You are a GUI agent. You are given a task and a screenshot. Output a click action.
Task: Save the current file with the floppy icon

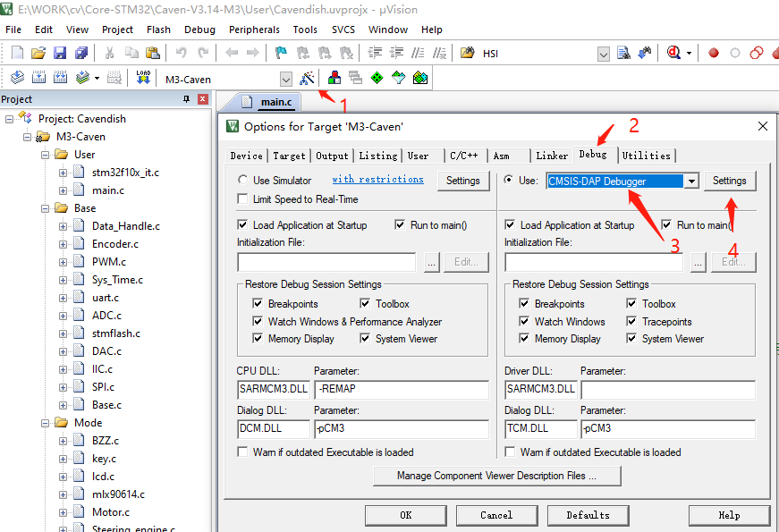[60, 53]
